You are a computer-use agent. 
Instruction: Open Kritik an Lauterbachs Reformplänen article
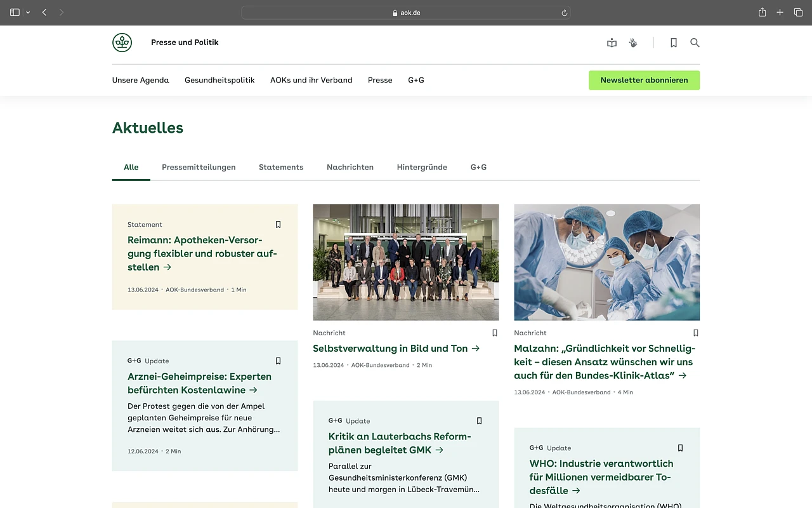(400, 443)
